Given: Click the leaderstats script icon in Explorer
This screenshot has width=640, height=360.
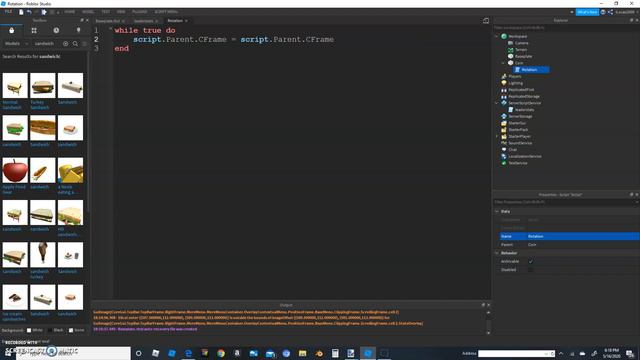Looking at the screenshot, I should [x=510, y=109].
